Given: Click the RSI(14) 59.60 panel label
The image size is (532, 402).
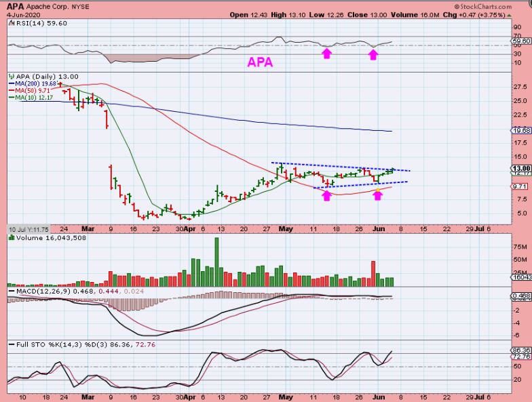Looking at the screenshot, I should (41, 23).
